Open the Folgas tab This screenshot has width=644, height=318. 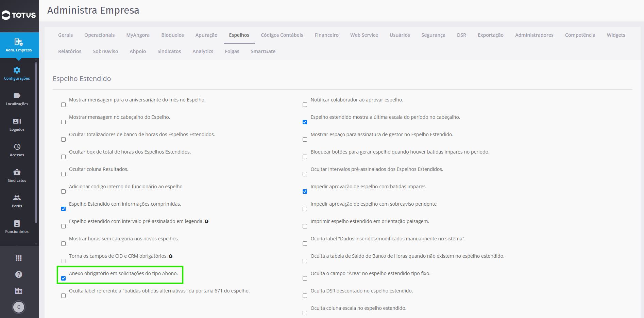click(x=232, y=51)
